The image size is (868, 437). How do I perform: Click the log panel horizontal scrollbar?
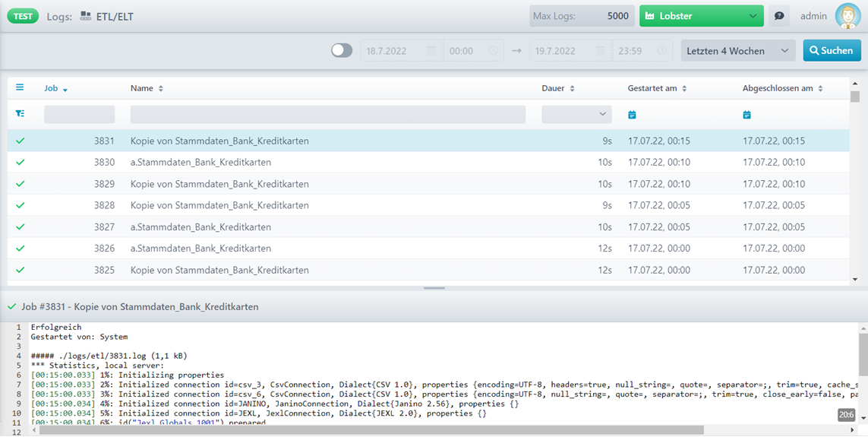tap(371, 430)
